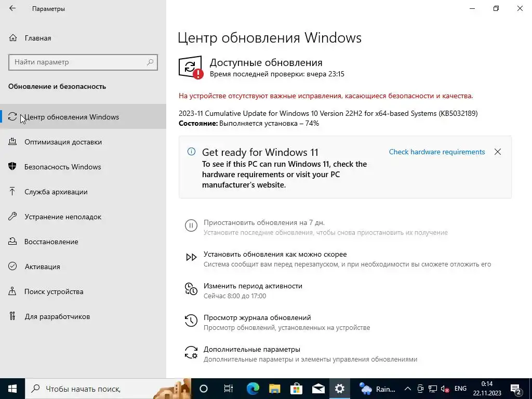Image resolution: width=532 pixels, height=399 pixels.
Task: Open the Rain weather widget on taskbar
Action: tap(377, 389)
